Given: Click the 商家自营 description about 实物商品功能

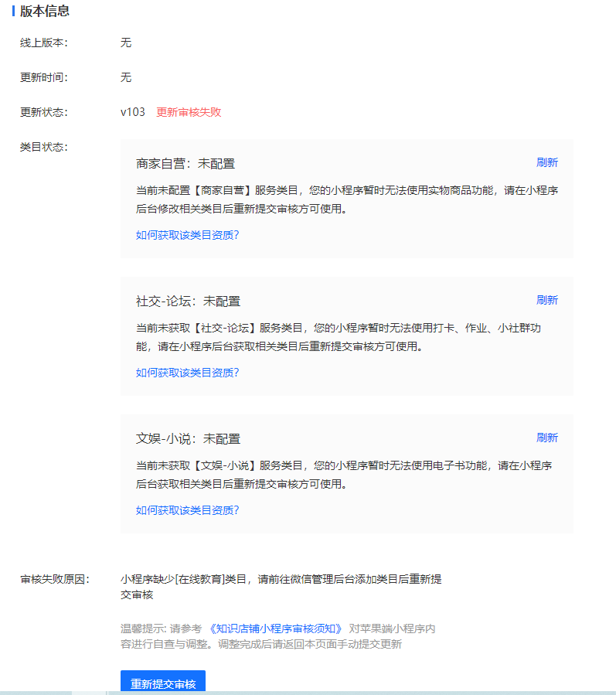Looking at the screenshot, I should tap(346, 199).
